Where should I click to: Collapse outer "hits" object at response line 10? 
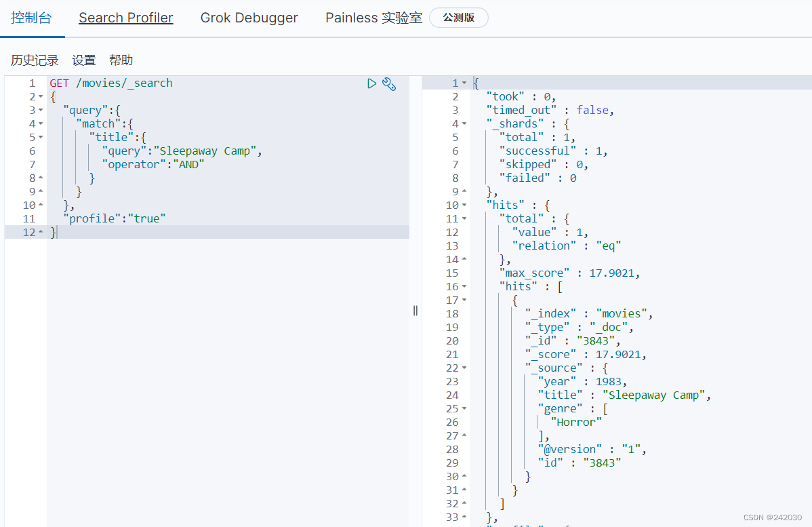[x=464, y=206]
